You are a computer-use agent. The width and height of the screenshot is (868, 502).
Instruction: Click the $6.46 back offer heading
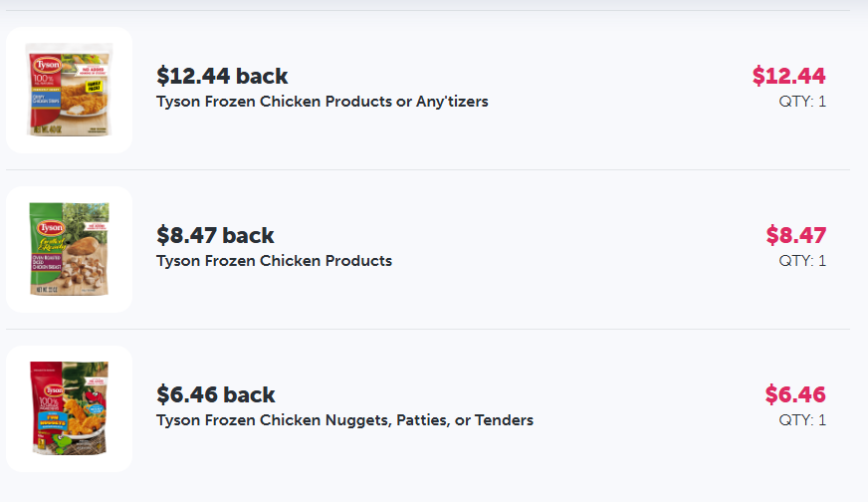coord(215,394)
